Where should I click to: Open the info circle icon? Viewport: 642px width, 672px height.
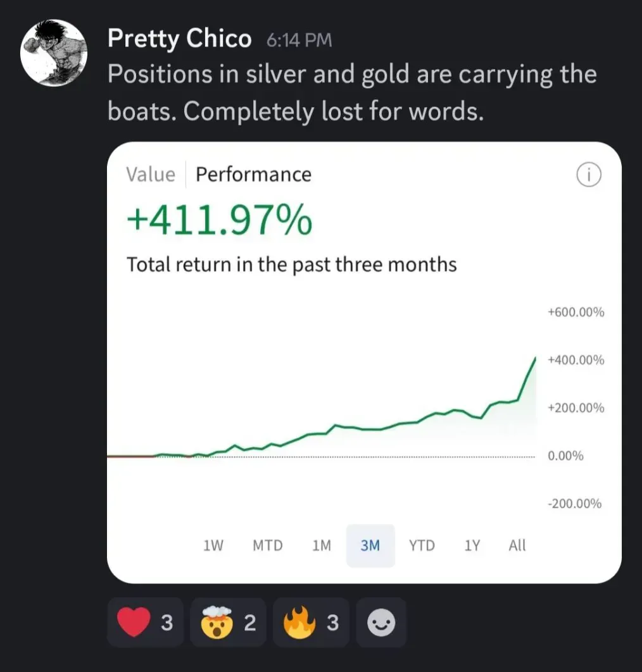[589, 175]
